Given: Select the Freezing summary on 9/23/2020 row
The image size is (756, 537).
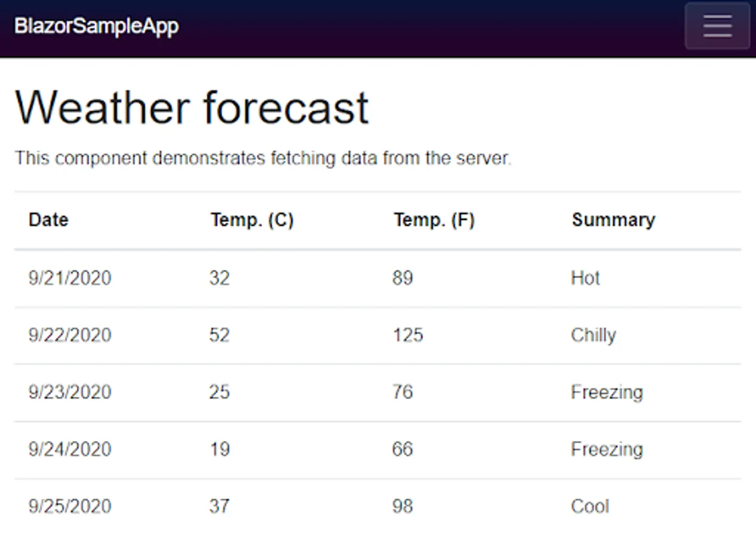Looking at the screenshot, I should [607, 392].
